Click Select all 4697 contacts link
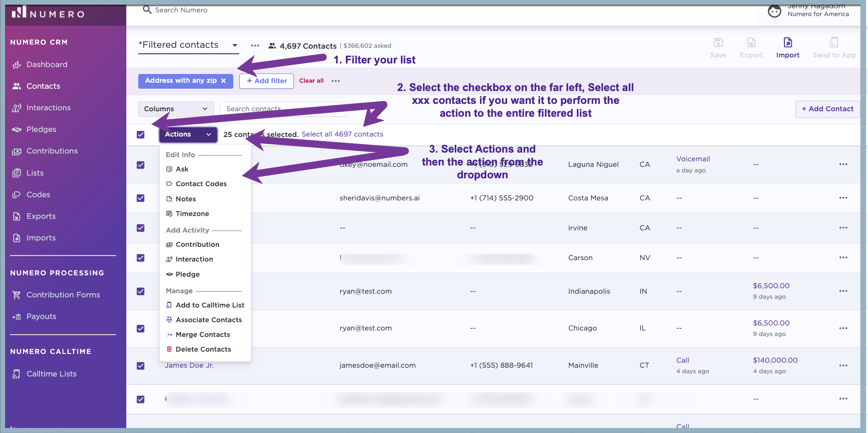 point(342,134)
